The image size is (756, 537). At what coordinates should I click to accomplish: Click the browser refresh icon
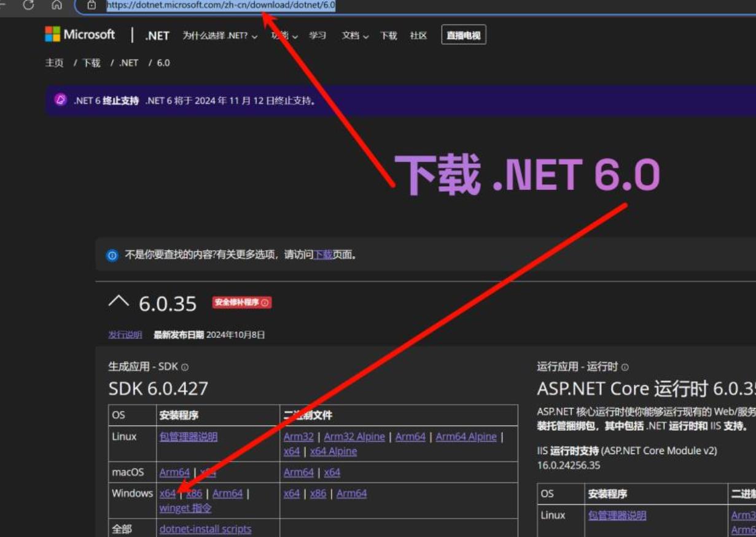pyautogui.click(x=28, y=5)
